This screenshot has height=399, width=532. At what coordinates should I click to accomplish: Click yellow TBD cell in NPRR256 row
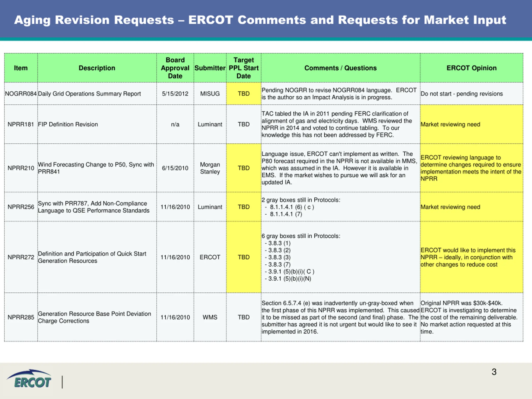coord(244,207)
